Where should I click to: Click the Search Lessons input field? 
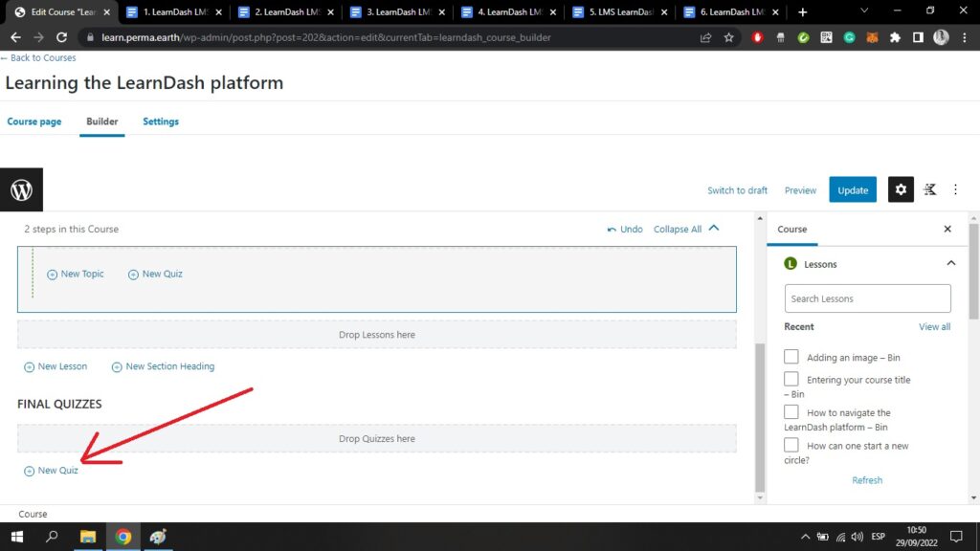pos(867,298)
